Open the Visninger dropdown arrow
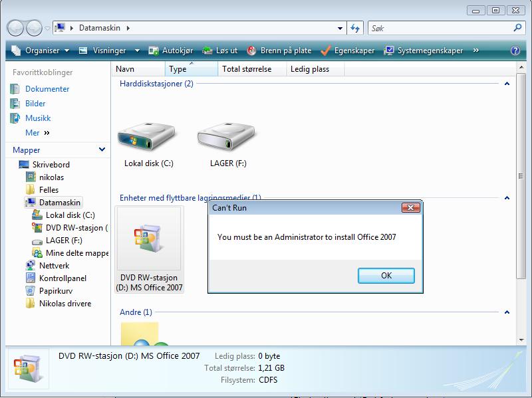Screen dimensions: 532x398 tap(137, 50)
